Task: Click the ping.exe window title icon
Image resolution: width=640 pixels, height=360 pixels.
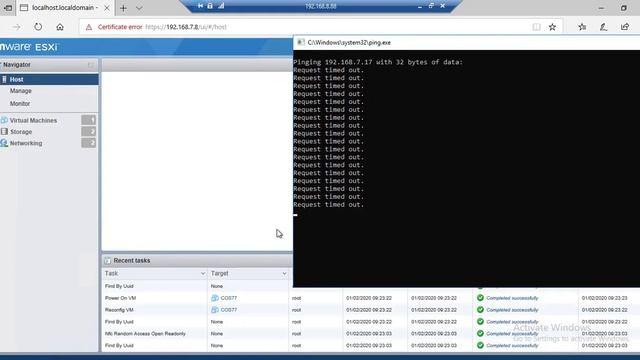Action: pyautogui.click(x=301, y=42)
